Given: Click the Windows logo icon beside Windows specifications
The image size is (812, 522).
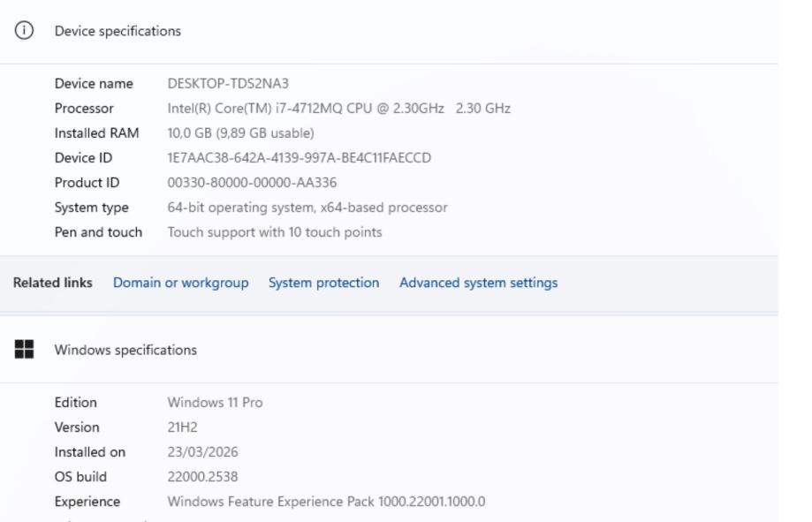Looking at the screenshot, I should (x=24, y=350).
